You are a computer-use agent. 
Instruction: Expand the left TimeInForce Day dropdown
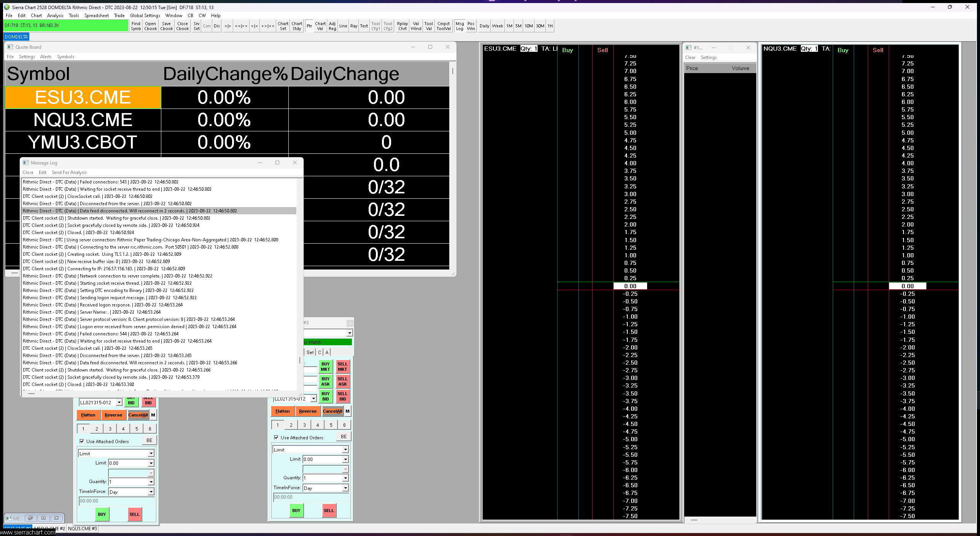tap(151, 492)
